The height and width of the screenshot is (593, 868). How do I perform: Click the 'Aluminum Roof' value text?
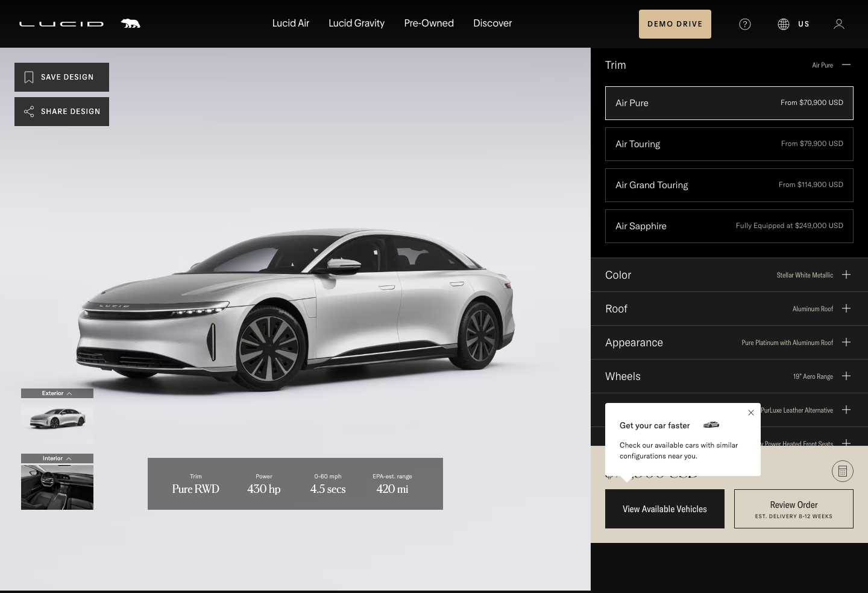point(813,309)
